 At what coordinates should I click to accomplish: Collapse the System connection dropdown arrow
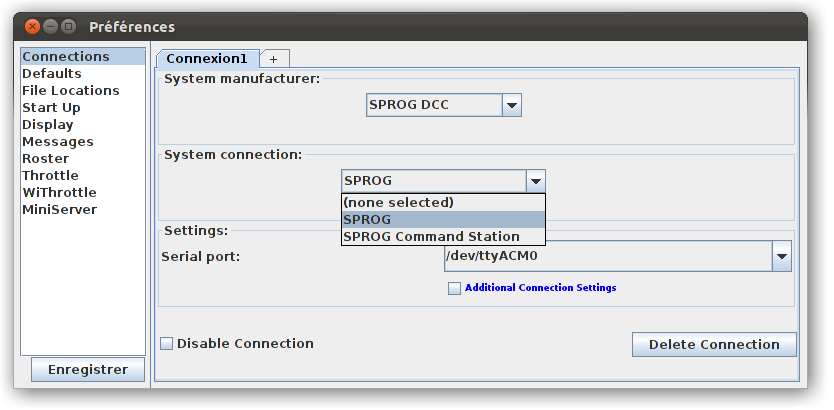tap(536, 181)
